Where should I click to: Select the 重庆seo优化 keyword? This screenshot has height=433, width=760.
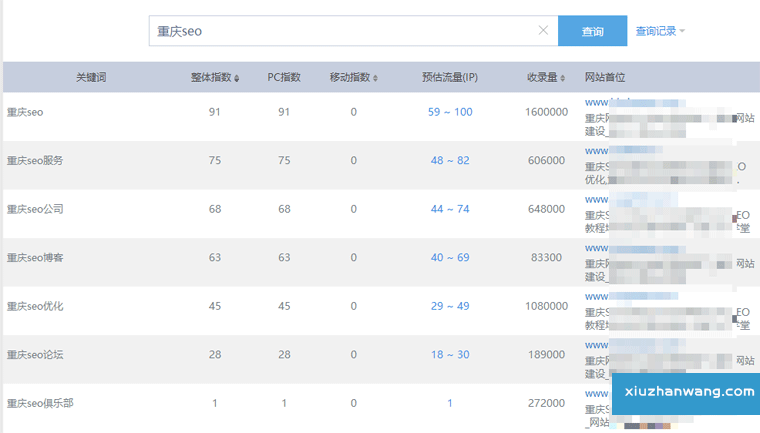[35, 306]
